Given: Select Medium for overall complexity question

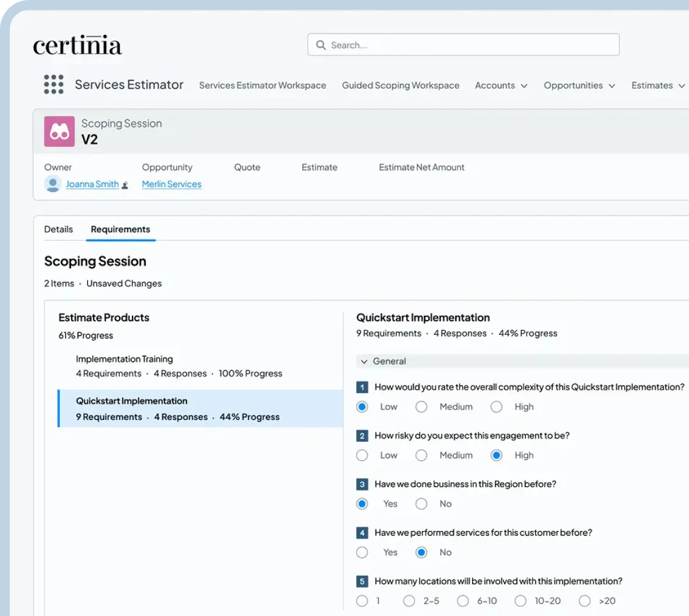Looking at the screenshot, I should coord(421,407).
